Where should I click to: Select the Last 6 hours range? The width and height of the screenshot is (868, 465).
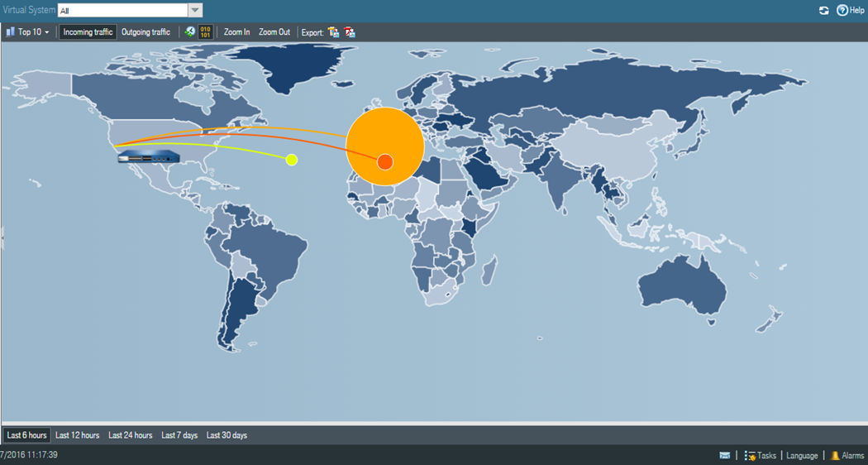tap(26, 435)
